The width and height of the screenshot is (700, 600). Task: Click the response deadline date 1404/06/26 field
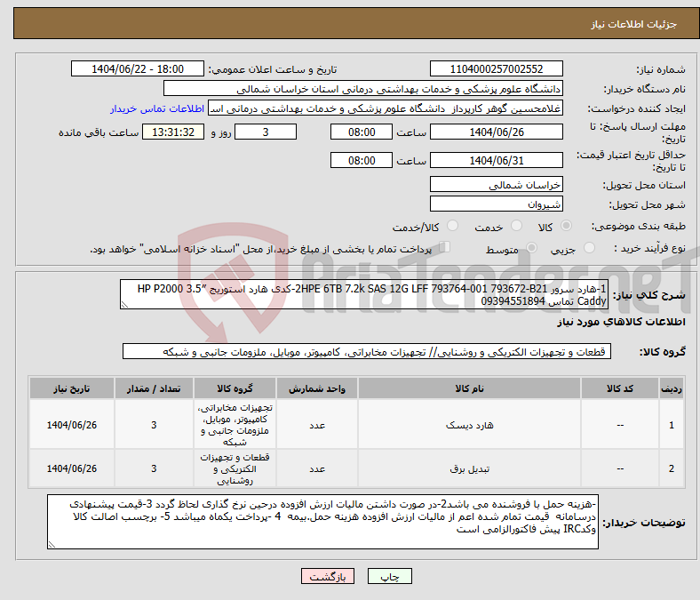[496, 132]
